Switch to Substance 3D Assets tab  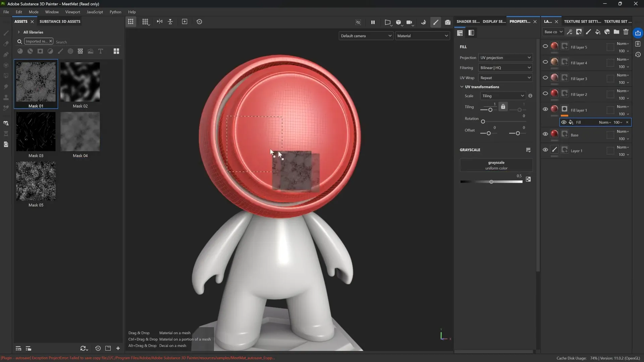pos(60,21)
